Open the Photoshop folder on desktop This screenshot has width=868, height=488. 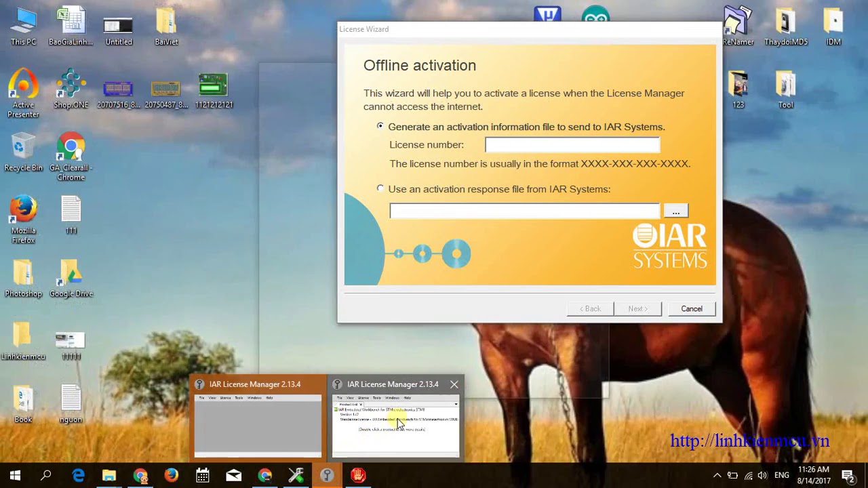23,279
